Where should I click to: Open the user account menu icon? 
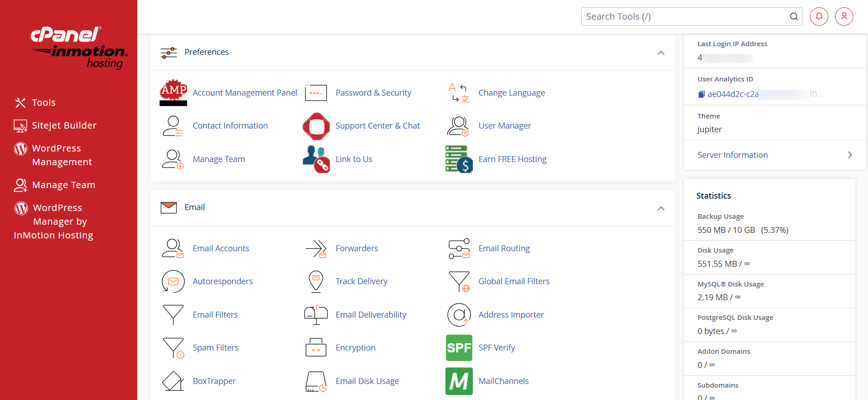[844, 16]
